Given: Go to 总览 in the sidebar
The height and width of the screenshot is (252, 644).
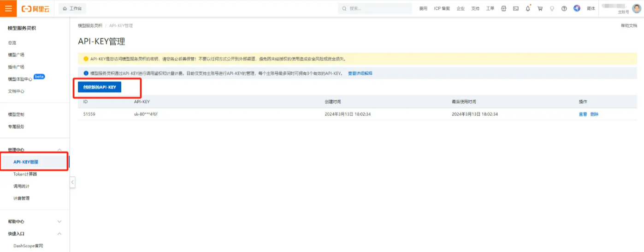Looking at the screenshot, I should click(12, 42).
